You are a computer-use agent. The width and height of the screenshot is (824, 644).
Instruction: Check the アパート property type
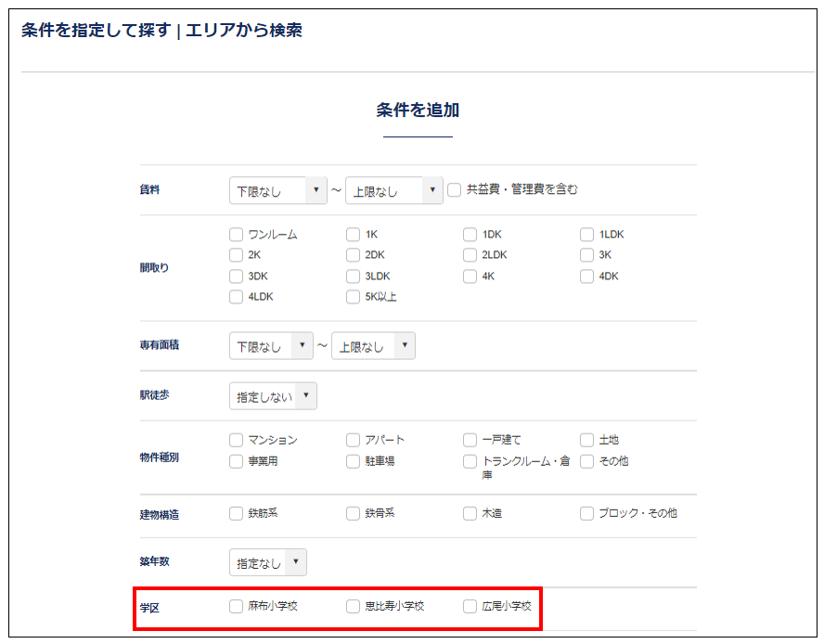coord(353,440)
